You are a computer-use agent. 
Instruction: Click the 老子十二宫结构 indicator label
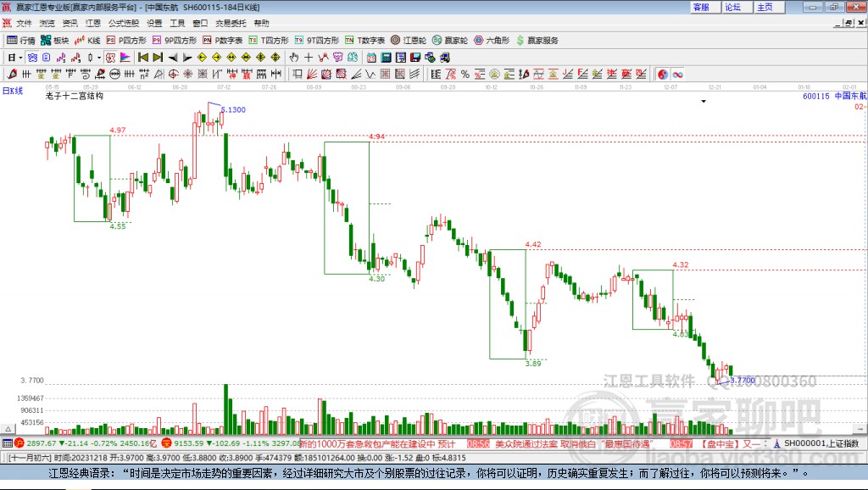pos(75,96)
